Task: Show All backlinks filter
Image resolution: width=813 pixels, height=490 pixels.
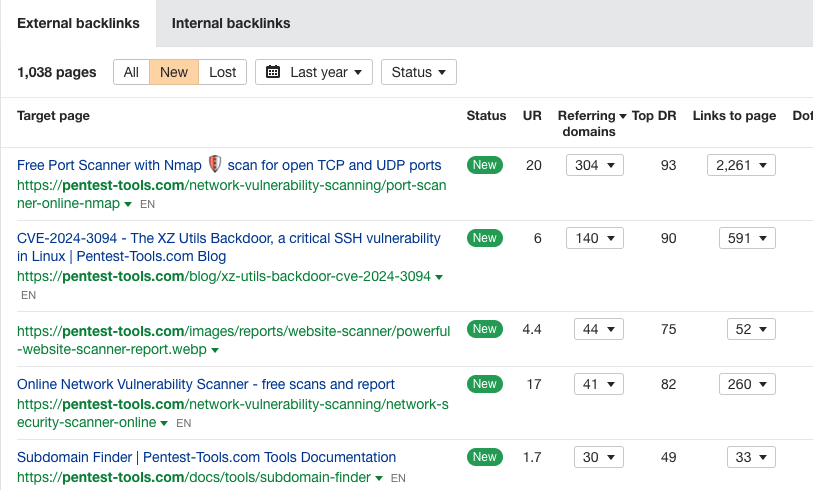Action: point(131,72)
